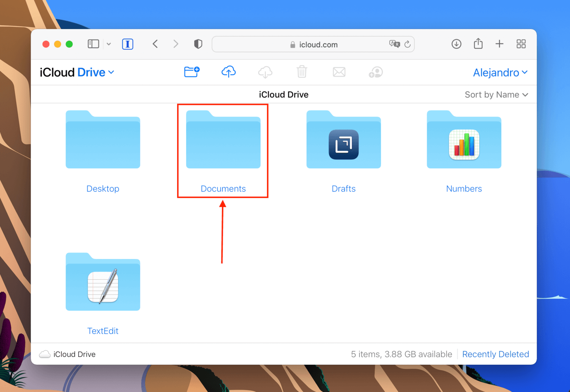Click the TextEdit folder name
This screenshot has width=570, height=392.
[103, 331]
